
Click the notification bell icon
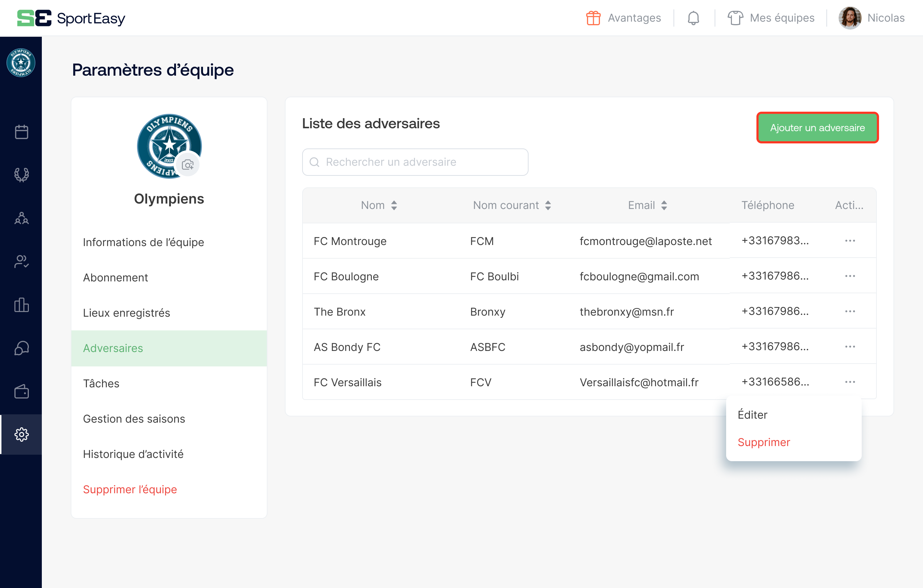click(x=693, y=18)
